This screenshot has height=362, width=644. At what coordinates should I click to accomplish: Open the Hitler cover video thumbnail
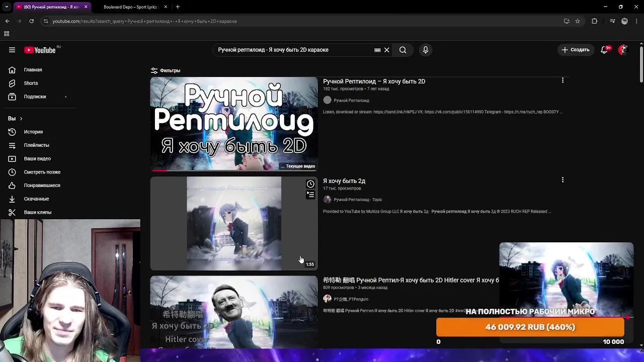coord(234,312)
